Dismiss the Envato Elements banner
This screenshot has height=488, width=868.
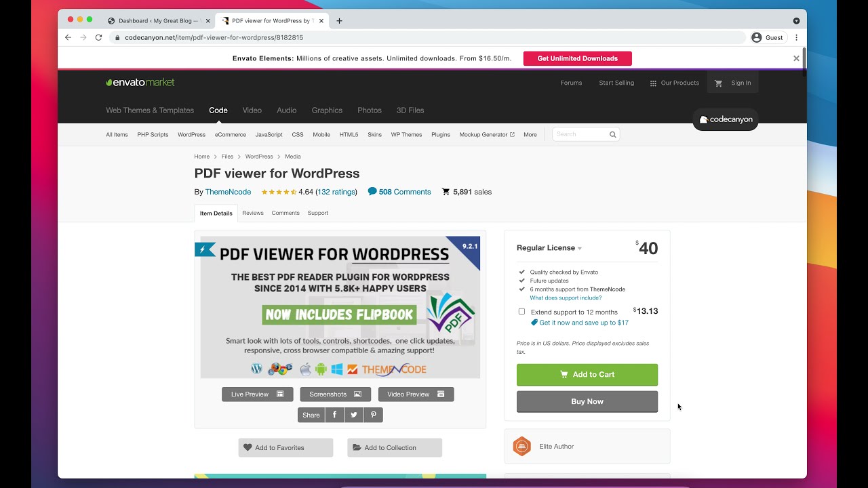click(796, 58)
